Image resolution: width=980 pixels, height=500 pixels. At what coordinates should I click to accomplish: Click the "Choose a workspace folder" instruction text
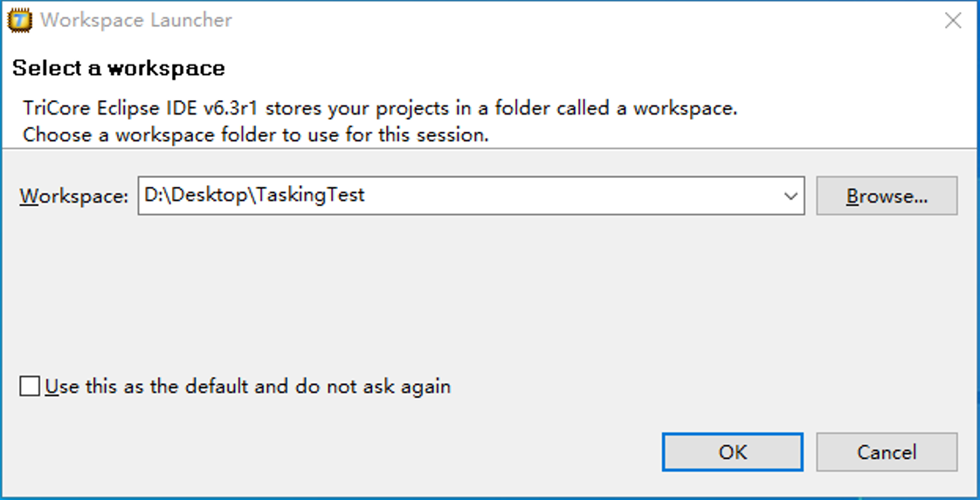[x=255, y=135]
